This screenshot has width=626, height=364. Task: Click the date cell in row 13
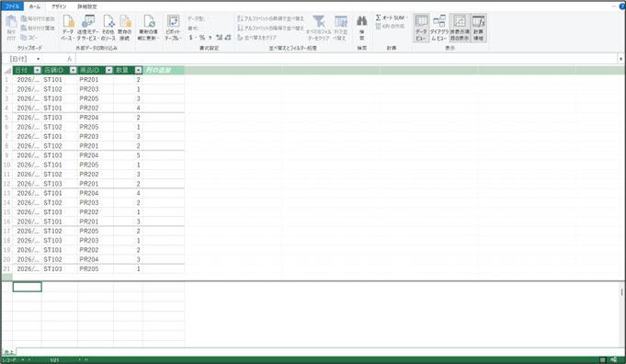pyautogui.click(x=28, y=193)
